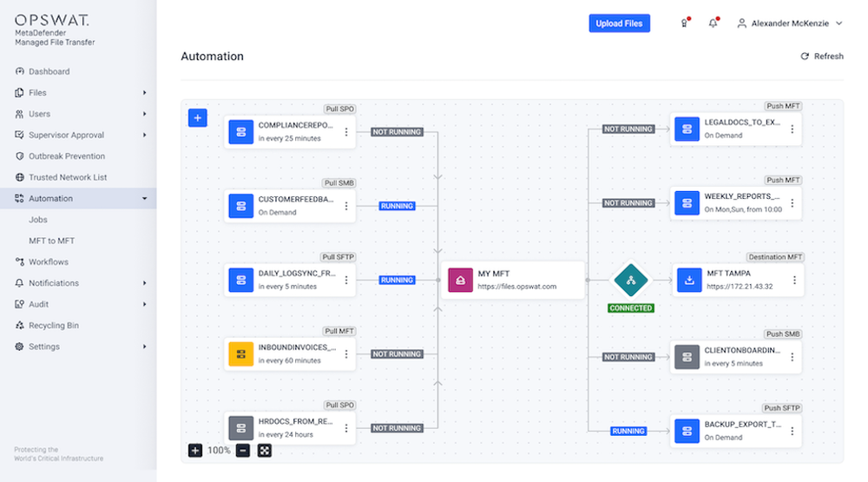Screen dimensions: 868x482
Task: Click the zoom in plus icon
Action: pos(195,451)
